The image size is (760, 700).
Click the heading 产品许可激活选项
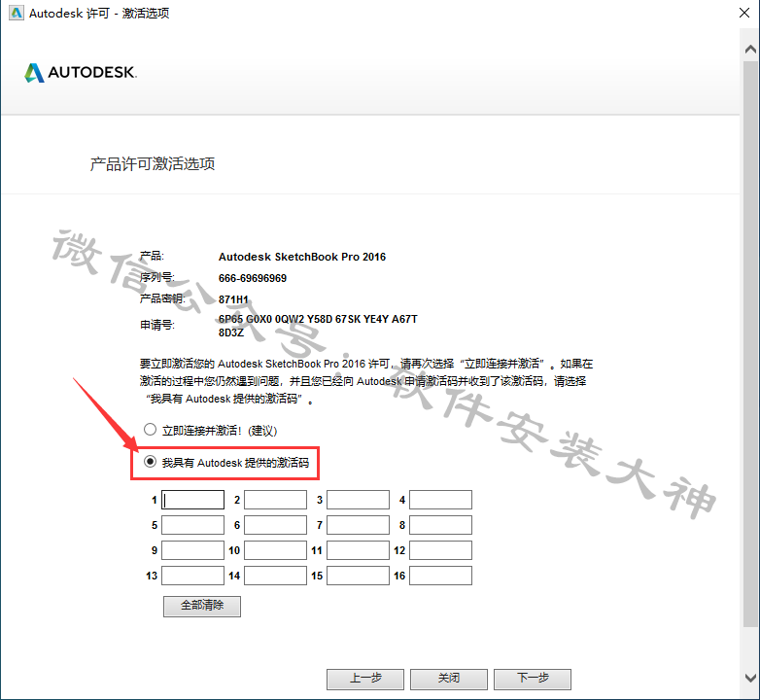[153, 164]
